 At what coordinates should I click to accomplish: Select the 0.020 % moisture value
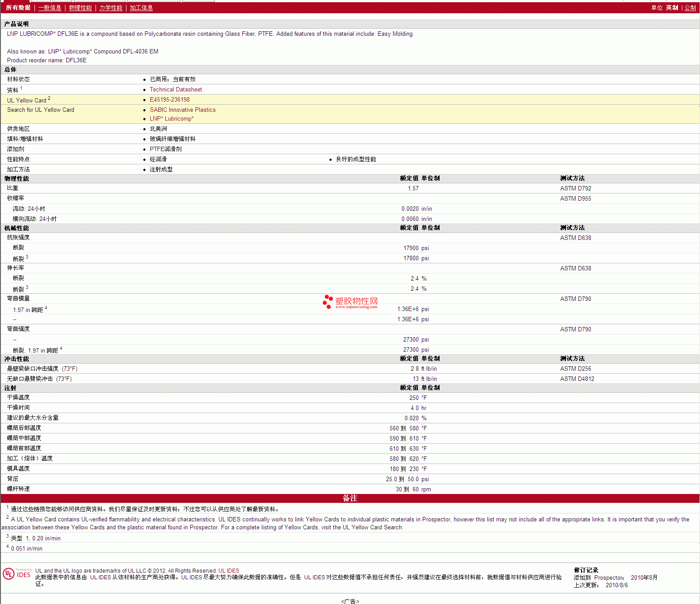click(x=416, y=418)
